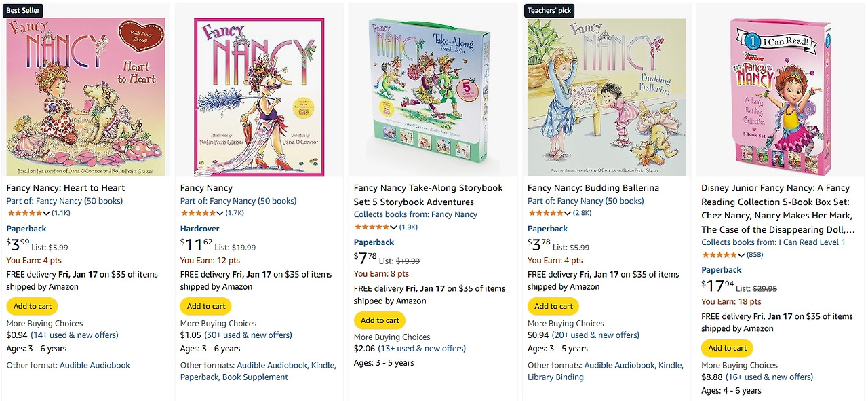Click the Best Seller badge
The image size is (868, 401).
coord(22,10)
